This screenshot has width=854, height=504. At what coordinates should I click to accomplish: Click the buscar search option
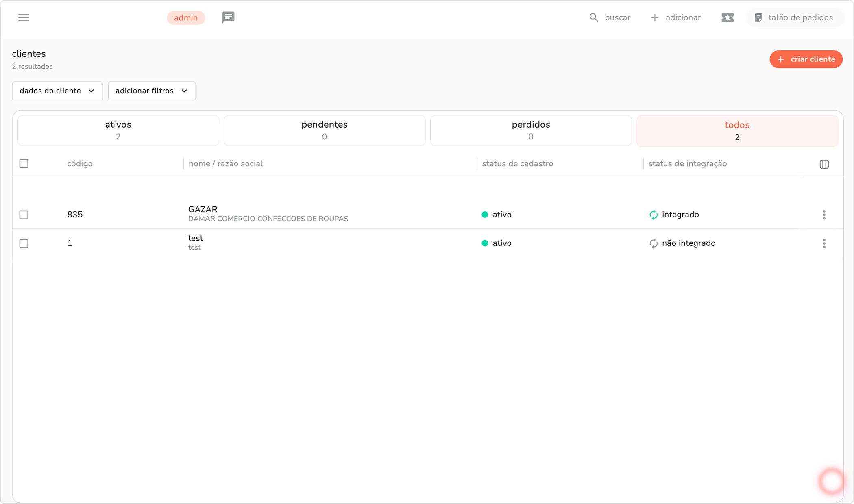point(610,17)
